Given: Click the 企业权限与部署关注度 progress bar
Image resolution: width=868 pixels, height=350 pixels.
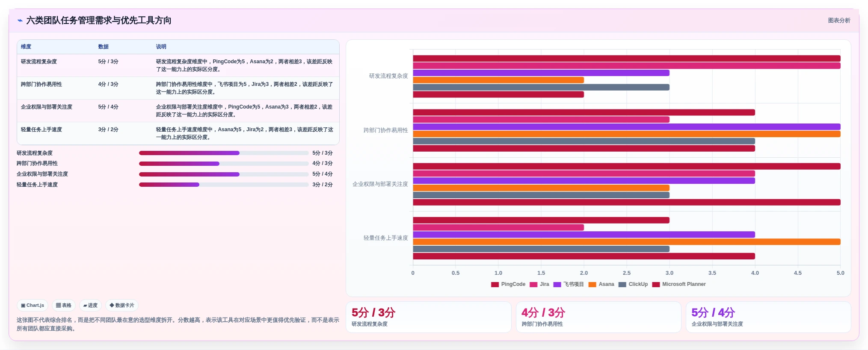Looking at the screenshot, I should pos(224,174).
